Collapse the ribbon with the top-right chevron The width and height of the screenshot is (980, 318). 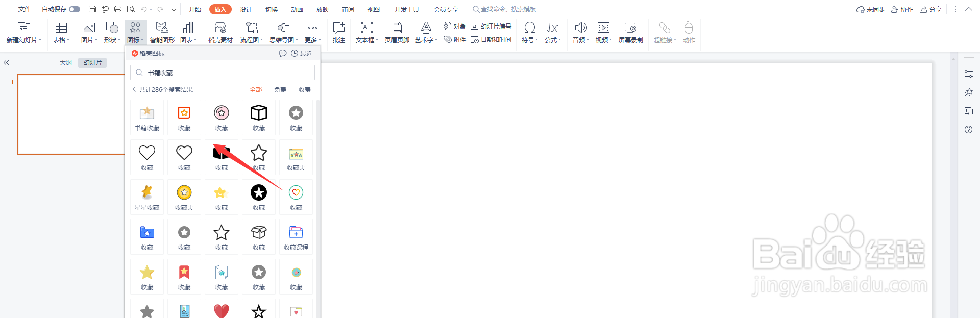pyautogui.click(x=968, y=9)
